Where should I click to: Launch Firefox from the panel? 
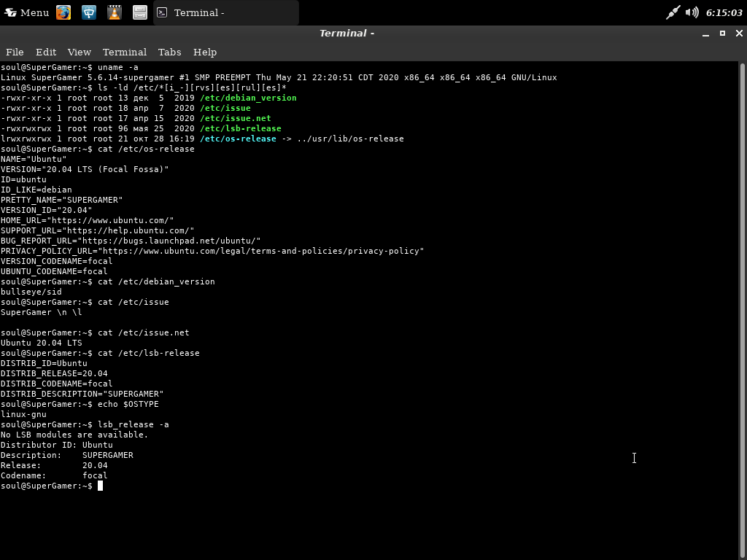pos(63,12)
